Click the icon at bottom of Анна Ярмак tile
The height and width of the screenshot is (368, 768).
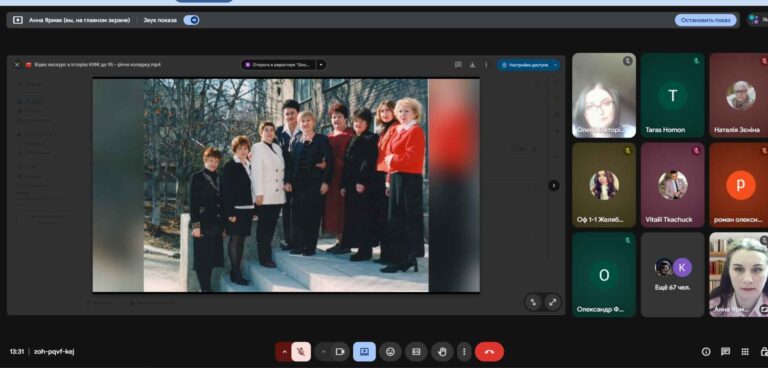tap(764, 309)
